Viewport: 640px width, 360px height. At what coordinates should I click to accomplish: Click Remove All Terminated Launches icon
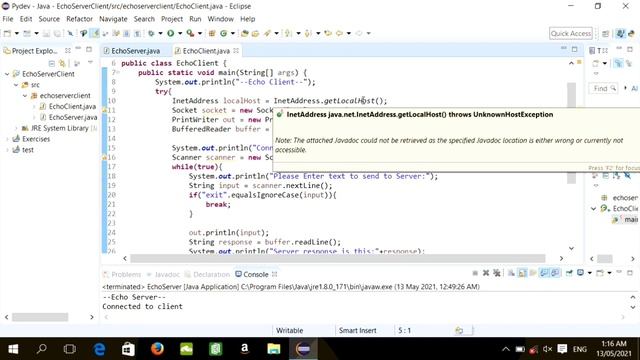497,273
